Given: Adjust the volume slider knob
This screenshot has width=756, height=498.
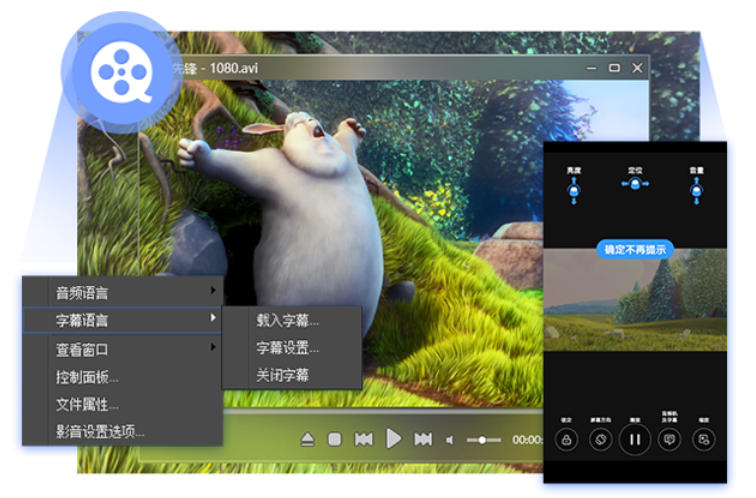Looking at the screenshot, I should [x=483, y=440].
